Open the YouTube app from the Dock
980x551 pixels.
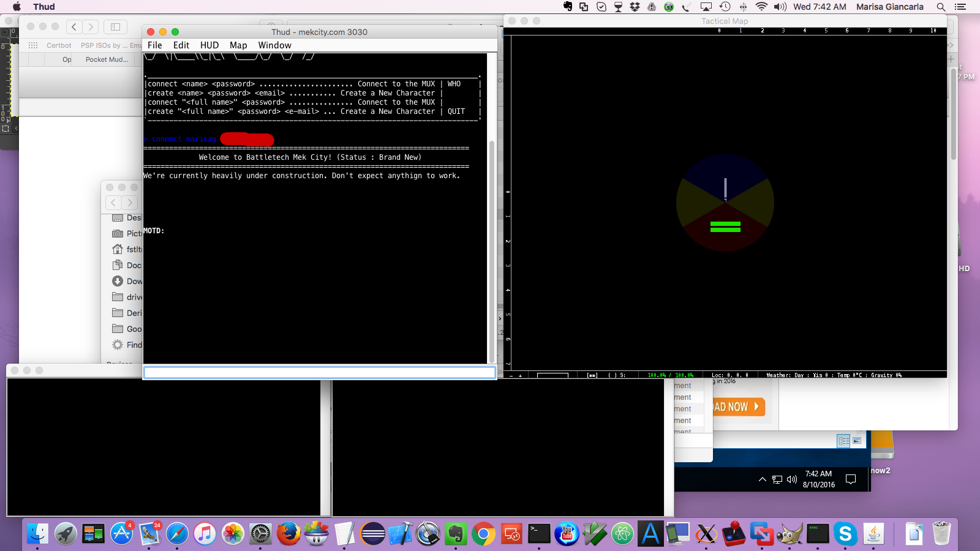coord(567,534)
